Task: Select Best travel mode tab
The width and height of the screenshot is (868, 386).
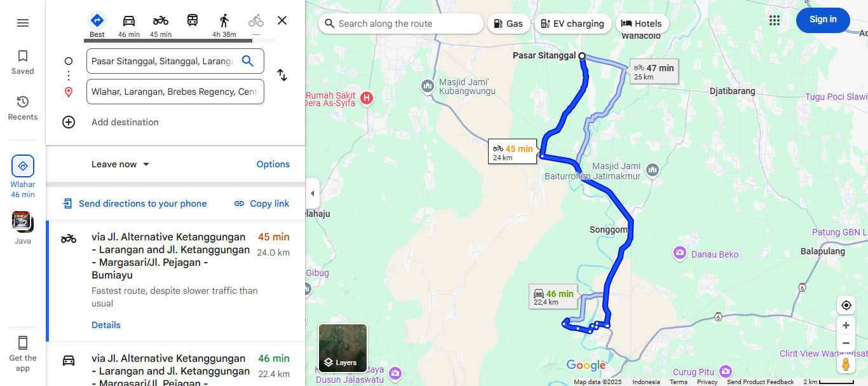Action: click(x=97, y=25)
